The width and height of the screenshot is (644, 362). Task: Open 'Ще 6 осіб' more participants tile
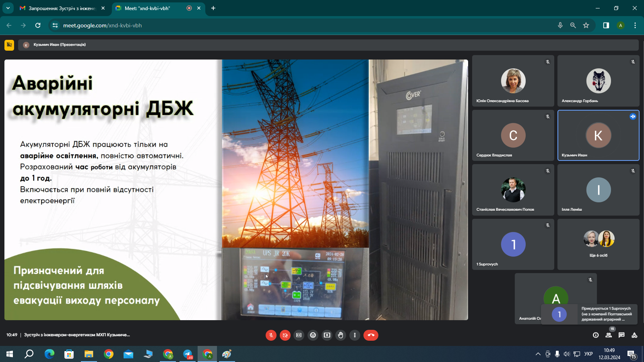pos(599,244)
